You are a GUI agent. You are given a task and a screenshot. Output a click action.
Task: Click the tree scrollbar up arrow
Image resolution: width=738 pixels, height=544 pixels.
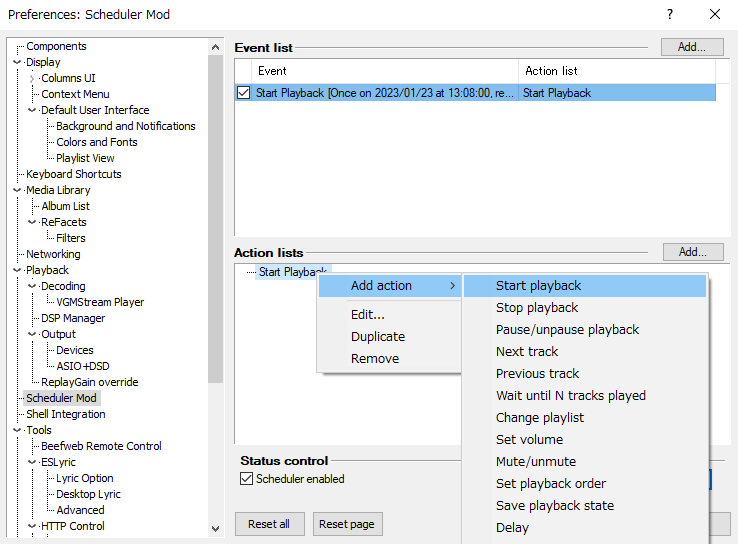(x=216, y=47)
